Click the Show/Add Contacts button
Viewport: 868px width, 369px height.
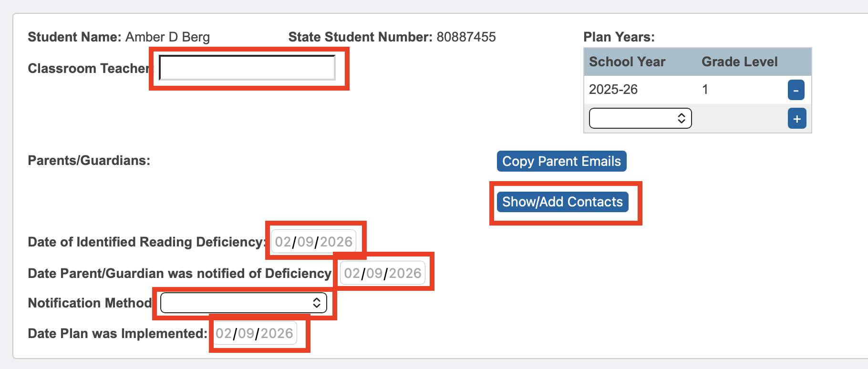pyautogui.click(x=564, y=202)
